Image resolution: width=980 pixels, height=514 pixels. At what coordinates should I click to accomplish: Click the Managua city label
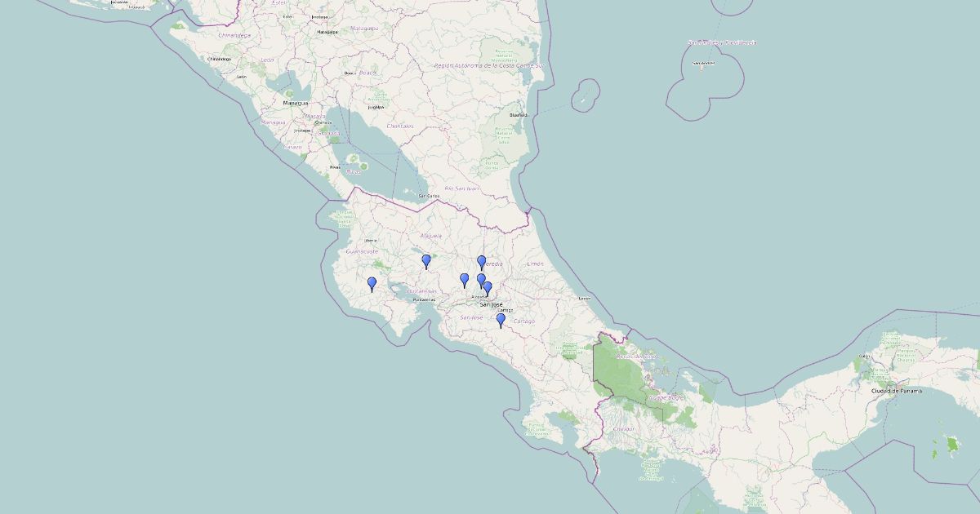[x=295, y=104]
